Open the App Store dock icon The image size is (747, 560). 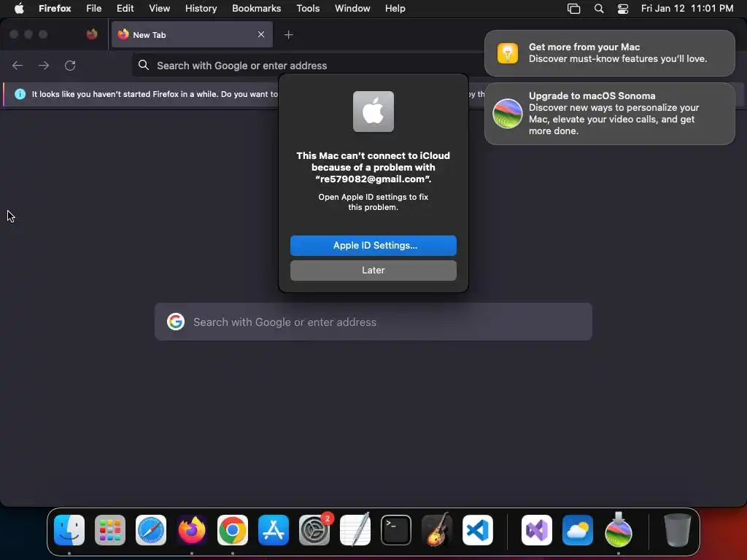[274, 530]
